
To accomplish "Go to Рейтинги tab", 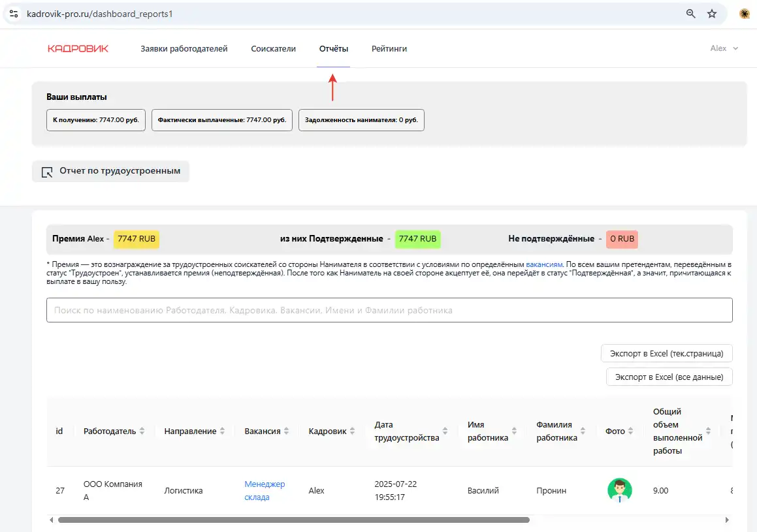I will click(389, 48).
